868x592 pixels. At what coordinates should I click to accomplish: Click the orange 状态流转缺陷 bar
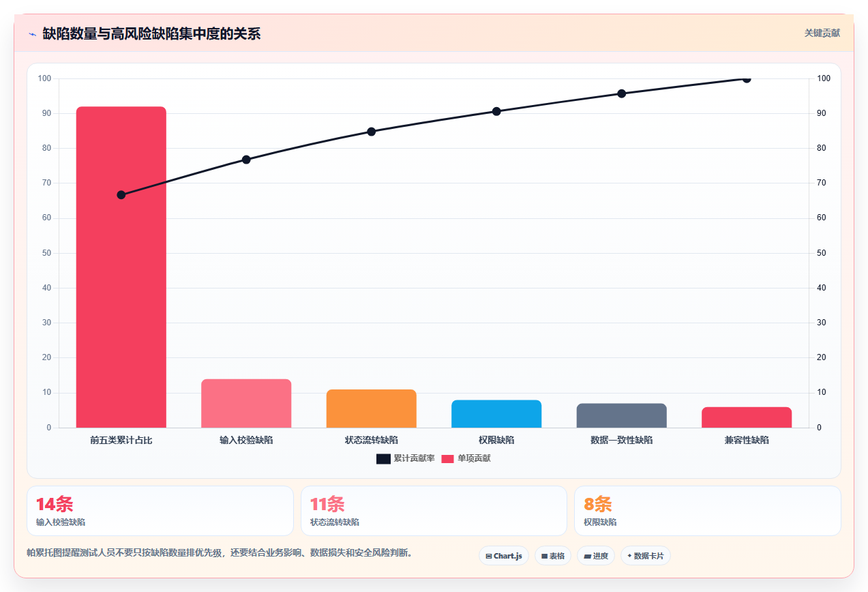(x=372, y=409)
